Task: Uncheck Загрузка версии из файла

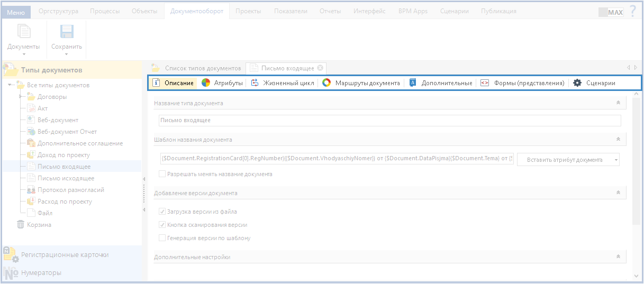Action: 162,212
